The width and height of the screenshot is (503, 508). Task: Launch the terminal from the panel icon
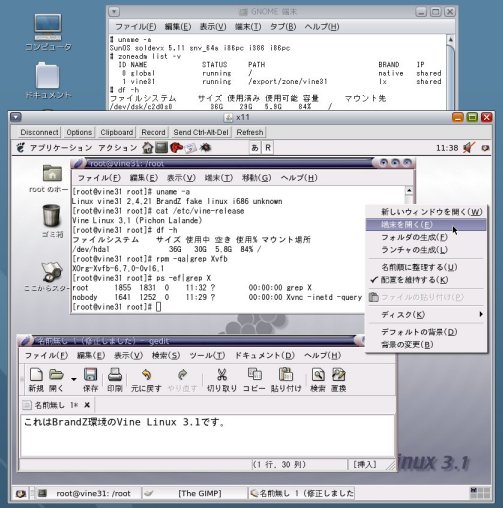pos(161,147)
